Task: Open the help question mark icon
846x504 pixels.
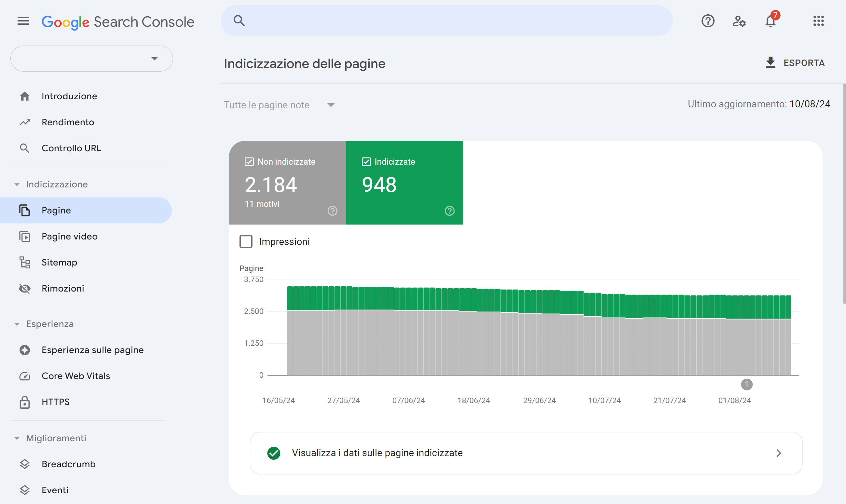Action: pos(708,21)
